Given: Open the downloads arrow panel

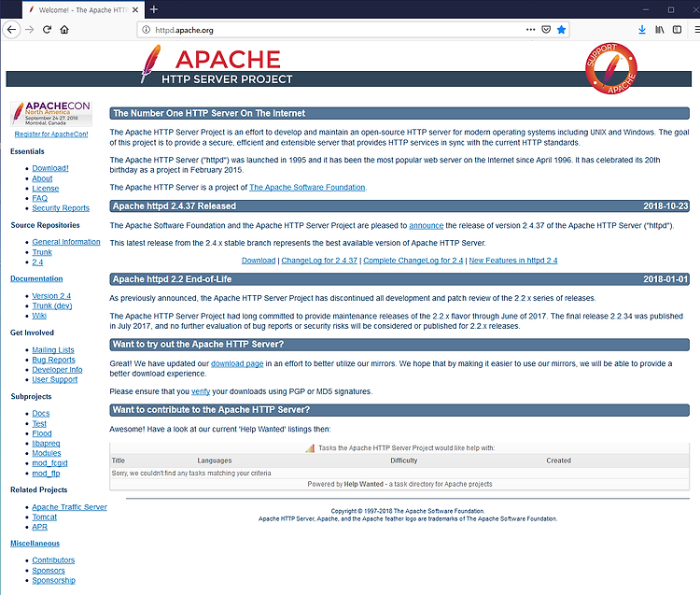Looking at the screenshot, I should (x=642, y=30).
